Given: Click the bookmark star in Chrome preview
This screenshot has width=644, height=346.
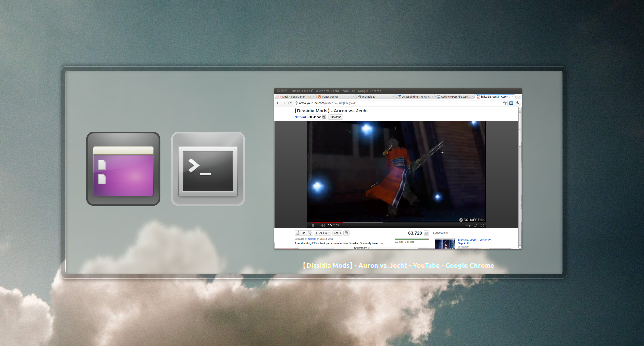Looking at the screenshot, I should click(x=505, y=103).
